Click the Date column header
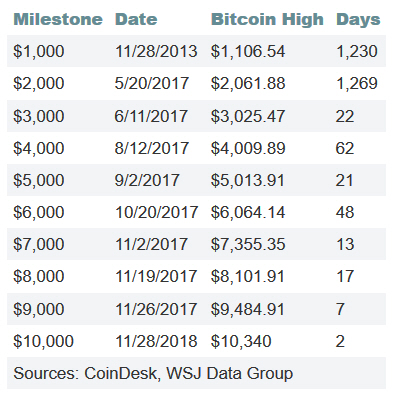Image resolution: width=408 pixels, height=397 pixels. click(136, 19)
